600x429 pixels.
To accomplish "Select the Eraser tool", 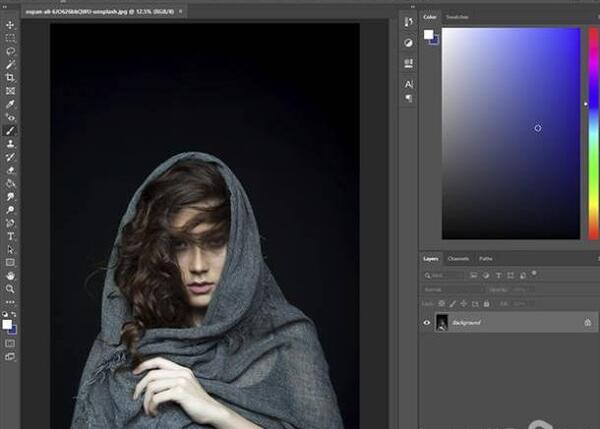I will point(10,170).
